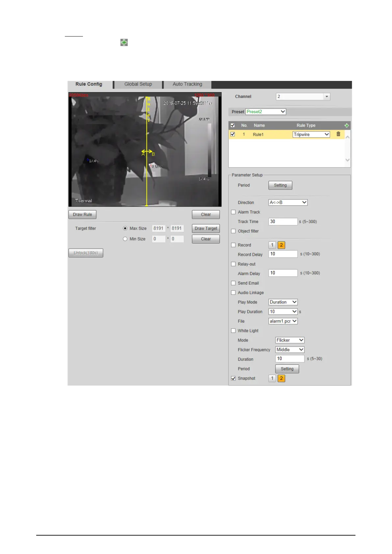Open the Direction dropdown A<->B
The height and width of the screenshot is (554, 392).
pos(288,202)
